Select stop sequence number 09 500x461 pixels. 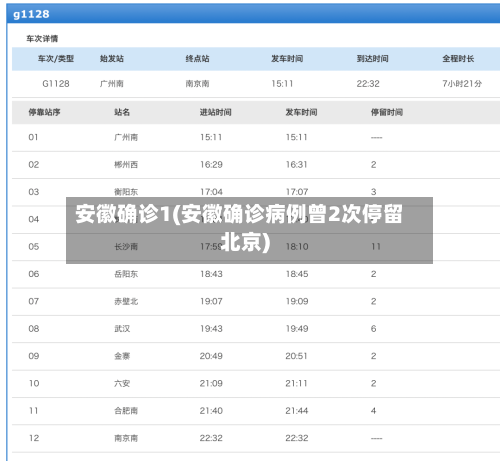click(34, 356)
